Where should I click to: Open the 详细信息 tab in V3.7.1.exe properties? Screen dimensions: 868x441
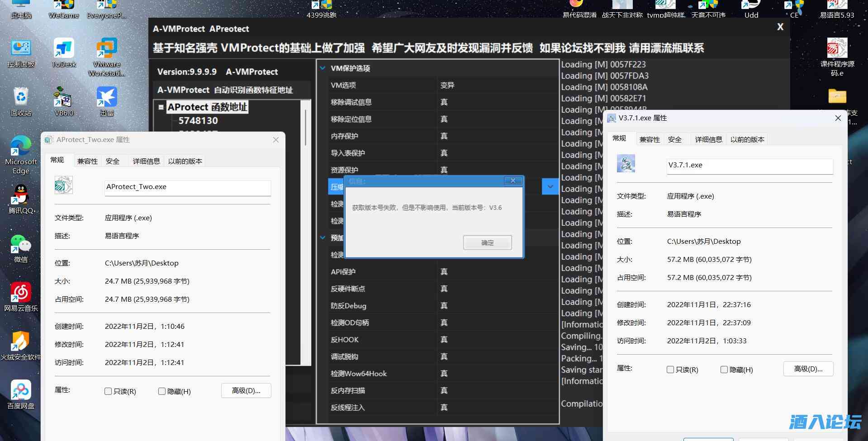pos(708,139)
